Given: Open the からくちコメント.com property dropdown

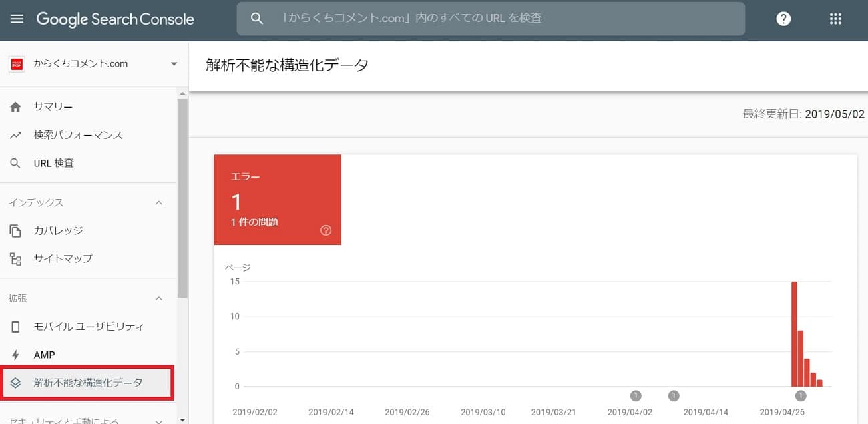Looking at the screenshot, I should click(174, 64).
